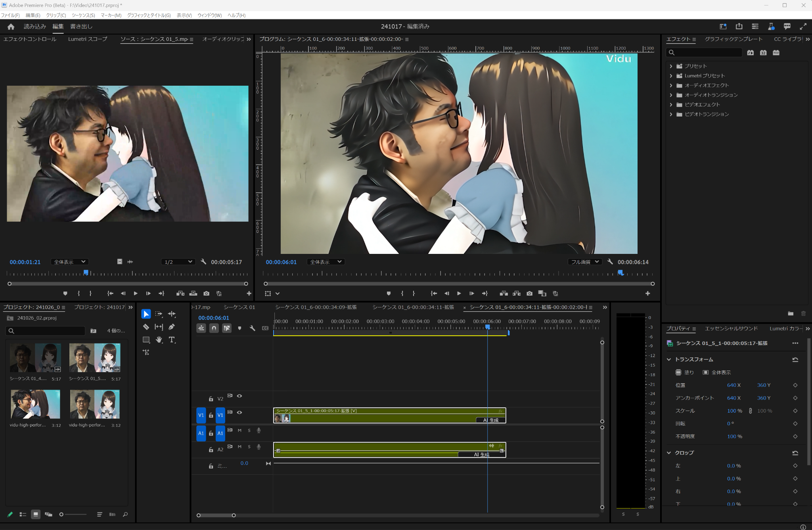Toggle linked selection in timeline

pyautogui.click(x=226, y=328)
